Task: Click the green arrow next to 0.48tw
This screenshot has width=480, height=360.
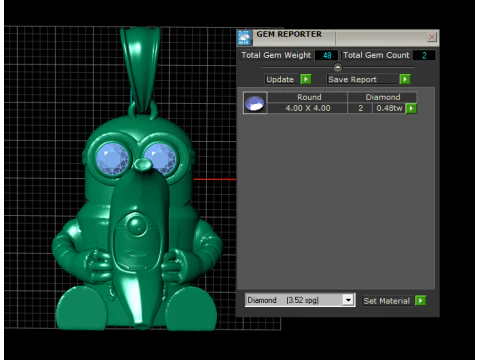Action: tap(411, 108)
